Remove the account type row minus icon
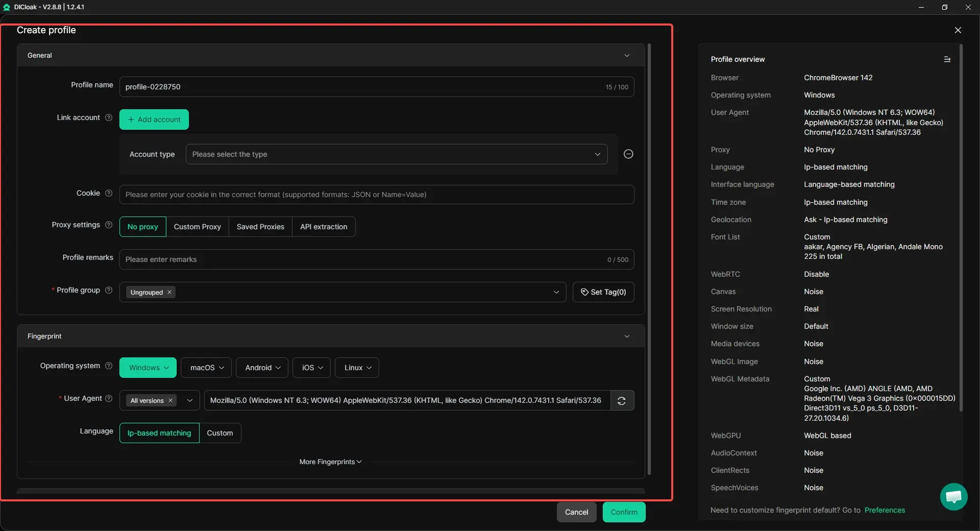 (x=628, y=154)
